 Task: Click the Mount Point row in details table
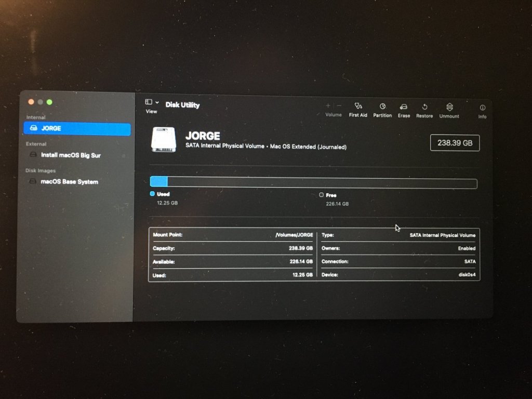(x=233, y=235)
